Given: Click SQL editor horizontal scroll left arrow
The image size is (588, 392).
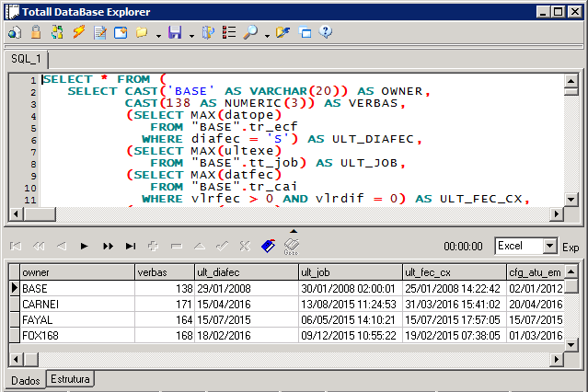Looking at the screenshot, I should [16, 213].
